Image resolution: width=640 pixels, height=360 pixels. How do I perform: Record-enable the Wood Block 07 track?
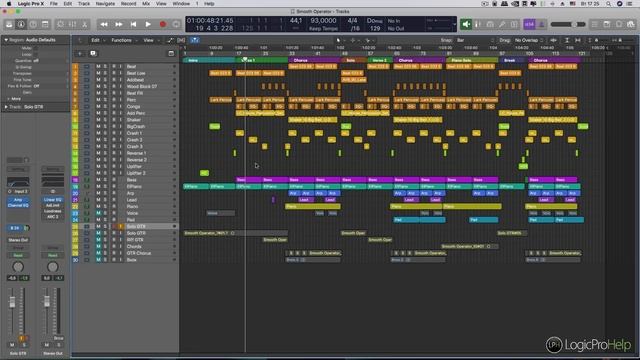[x=113, y=87]
